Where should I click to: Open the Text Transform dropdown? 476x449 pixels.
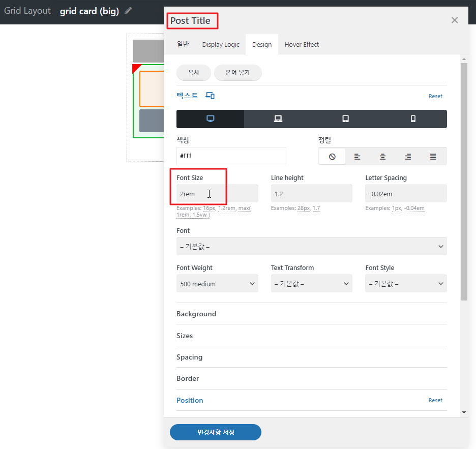[x=311, y=284]
